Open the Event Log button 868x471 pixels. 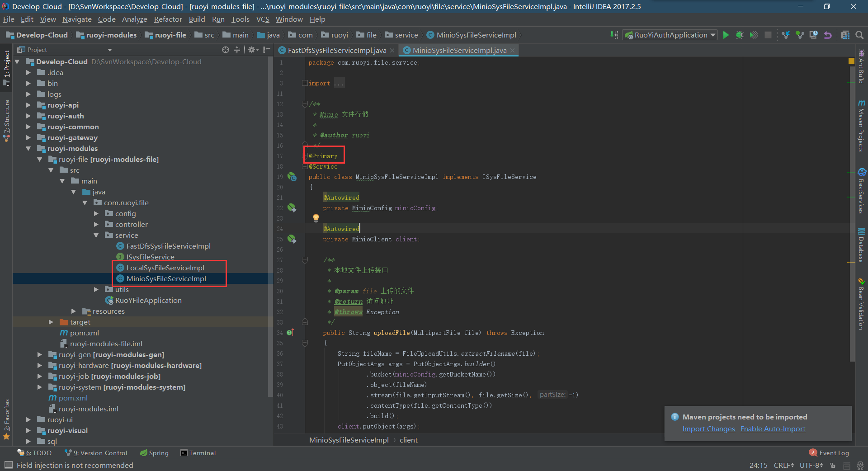pyautogui.click(x=829, y=452)
